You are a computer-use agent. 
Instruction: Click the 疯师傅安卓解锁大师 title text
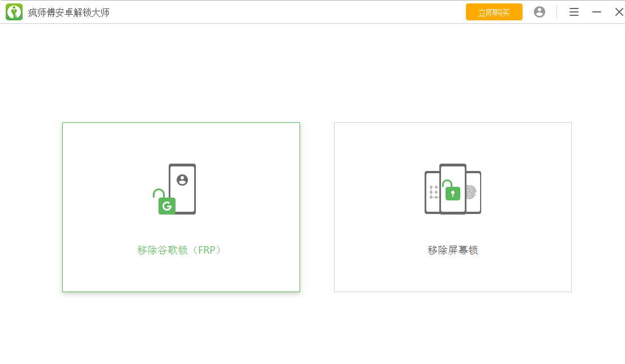pos(69,12)
